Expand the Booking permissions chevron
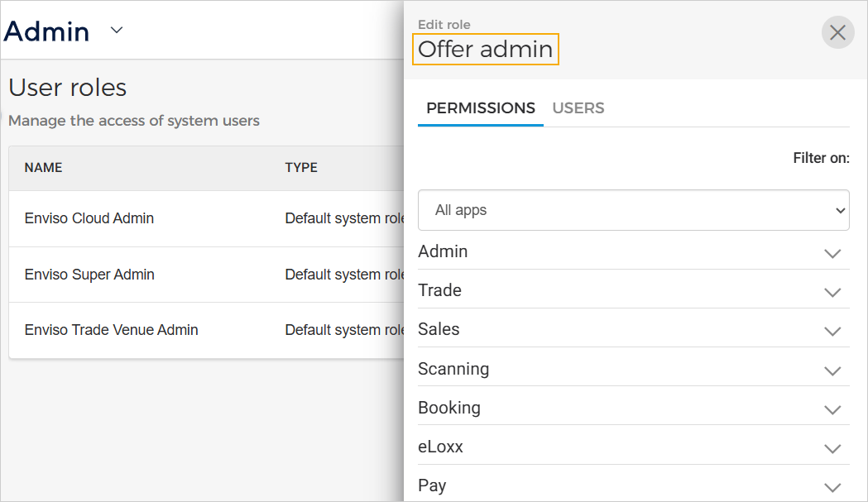868x502 pixels. 832,409
